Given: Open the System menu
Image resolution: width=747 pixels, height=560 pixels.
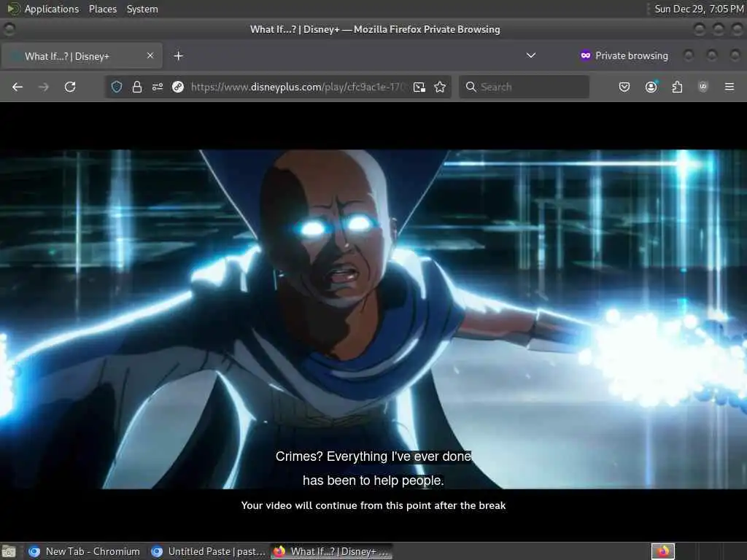Looking at the screenshot, I should pos(142,9).
